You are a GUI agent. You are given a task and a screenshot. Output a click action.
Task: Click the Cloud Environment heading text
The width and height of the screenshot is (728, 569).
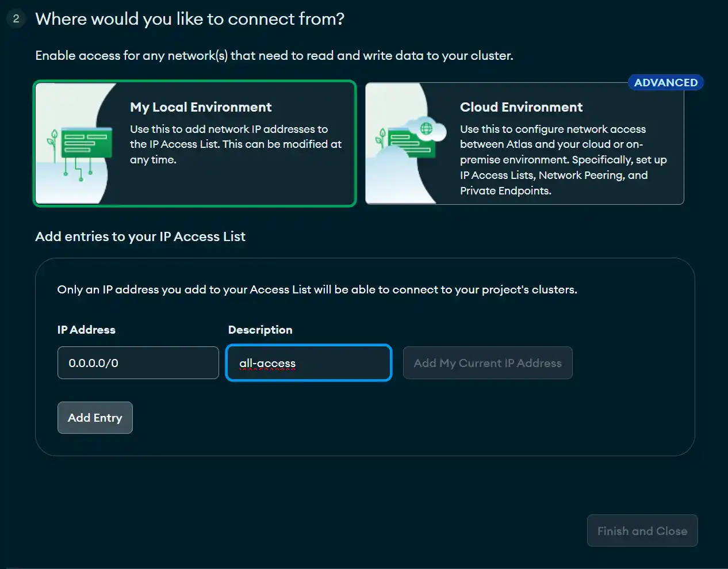tap(521, 108)
